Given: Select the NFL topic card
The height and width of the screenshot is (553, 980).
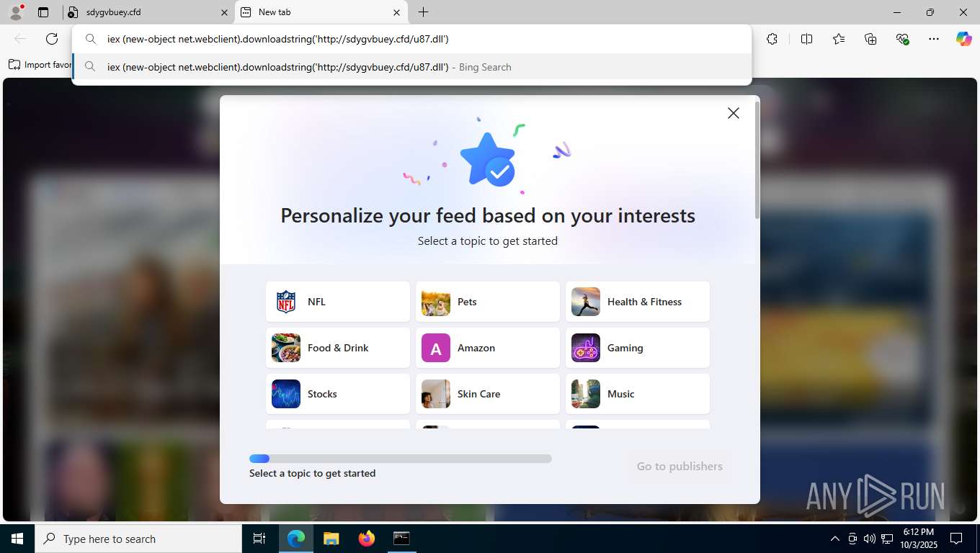Looking at the screenshot, I should (x=338, y=302).
